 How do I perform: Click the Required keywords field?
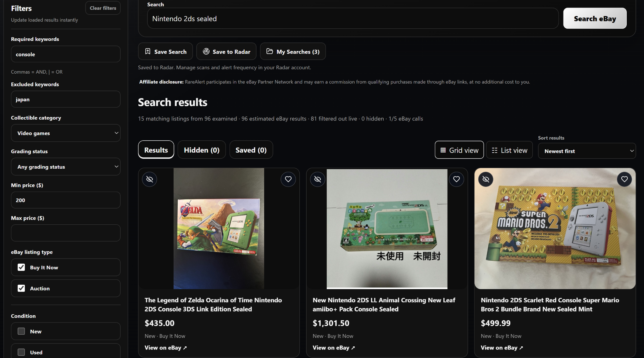click(x=66, y=54)
